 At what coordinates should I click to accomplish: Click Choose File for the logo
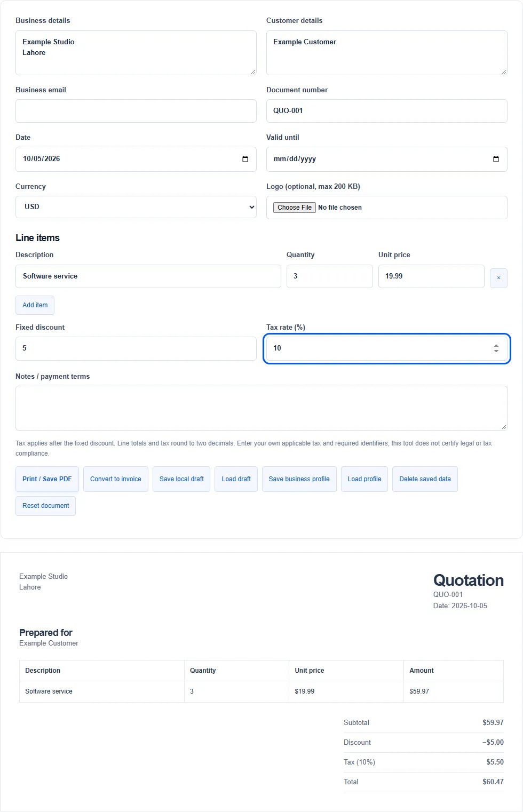[295, 208]
